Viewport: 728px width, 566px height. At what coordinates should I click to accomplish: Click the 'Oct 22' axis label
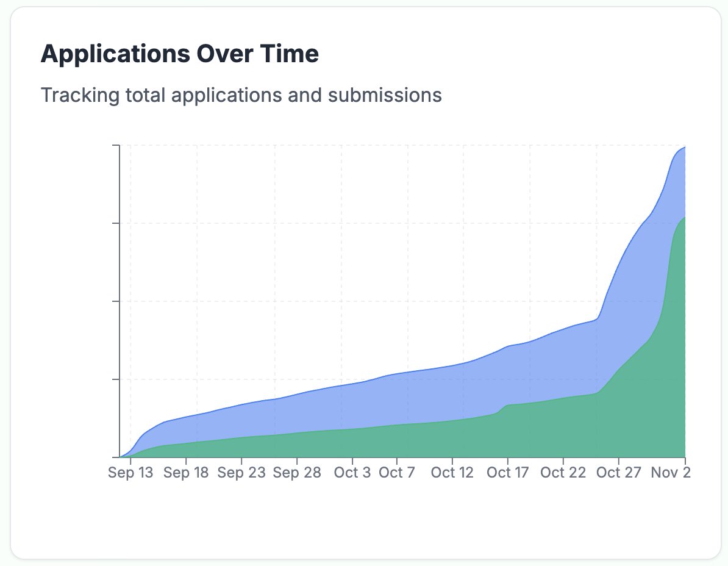(x=563, y=473)
